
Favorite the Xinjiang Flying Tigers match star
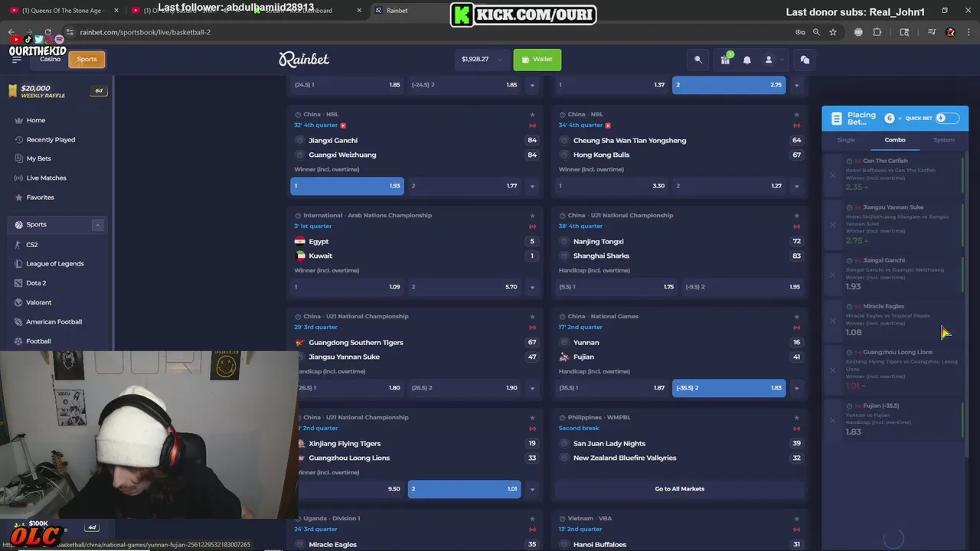click(x=532, y=418)
